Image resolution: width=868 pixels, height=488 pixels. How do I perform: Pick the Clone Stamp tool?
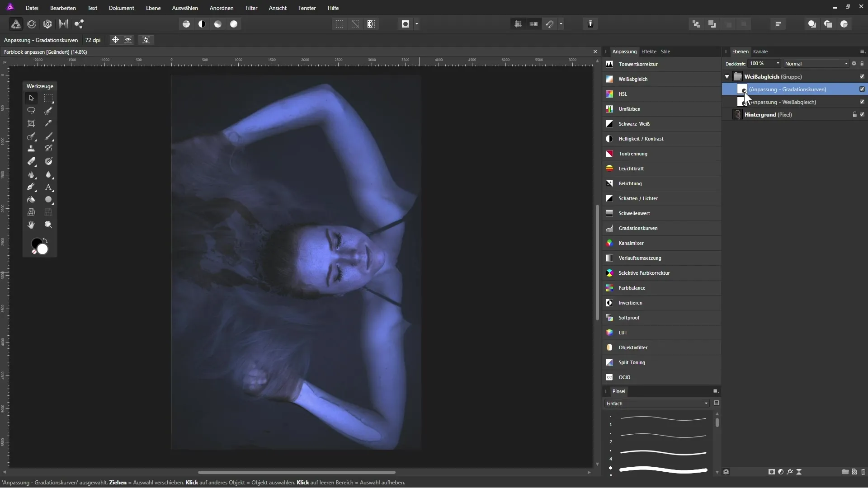click(x=31, y=149)
